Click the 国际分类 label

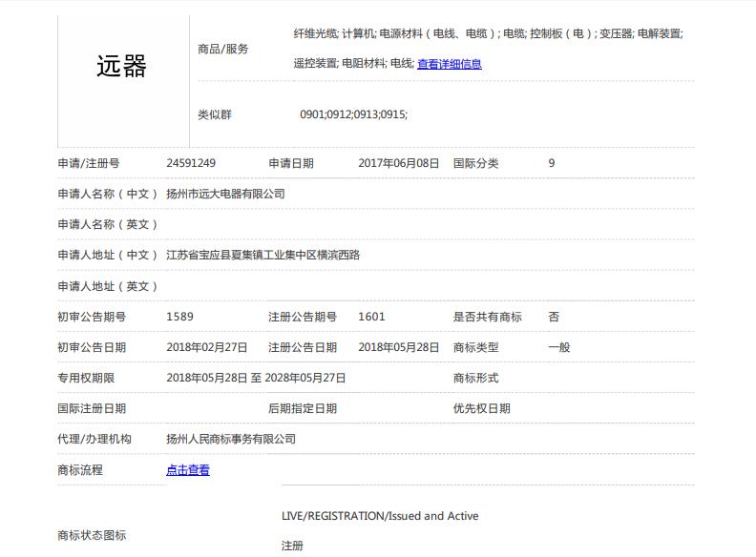(x=476, y=163)
